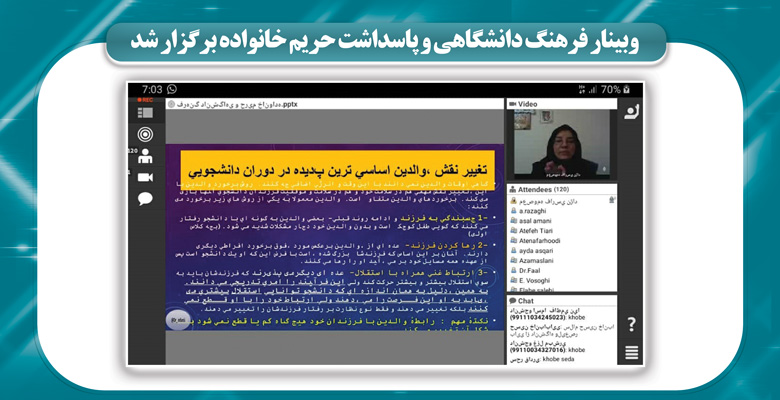Click the camera icon in Video header
The width and height of the screenshot is (780, 400).
[512, 104]
